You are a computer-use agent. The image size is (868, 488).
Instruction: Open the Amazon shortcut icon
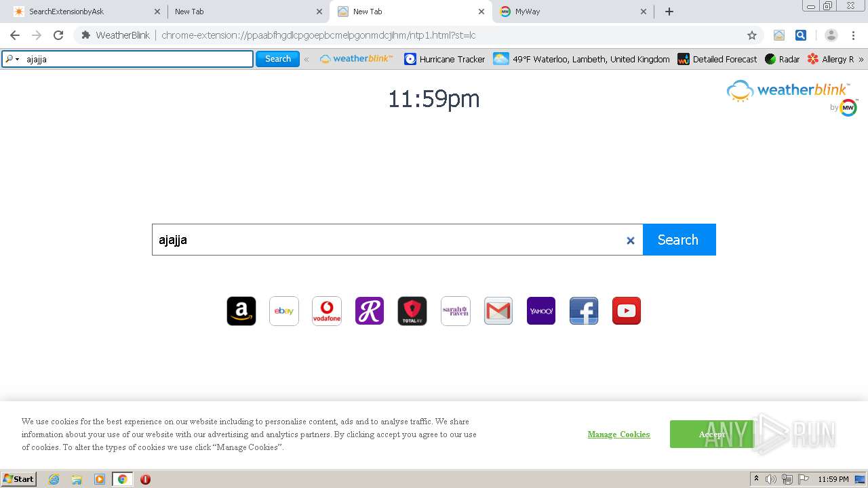(x=241, y=311)
